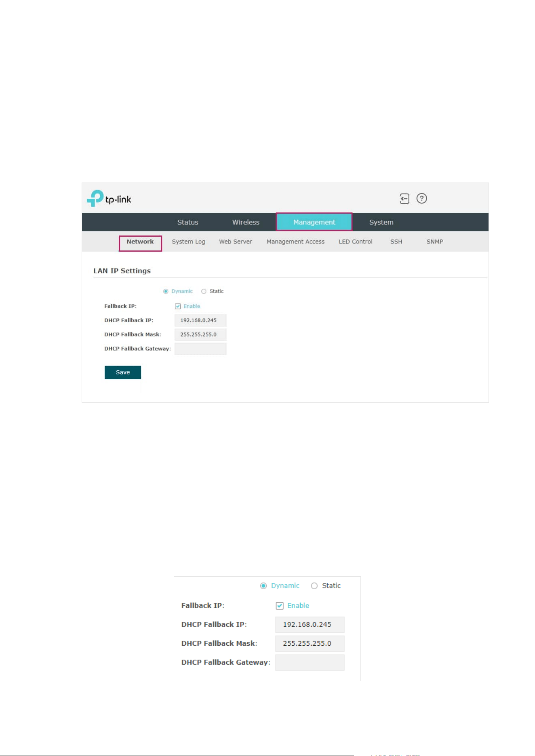Open the help question mark icon

click(x=421, y=198)
